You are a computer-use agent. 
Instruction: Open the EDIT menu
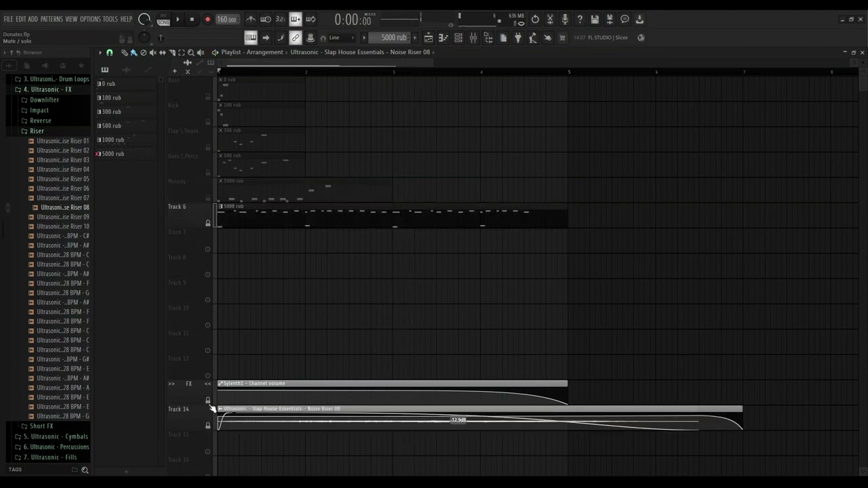pyautogui.click(x=21, y=19)
